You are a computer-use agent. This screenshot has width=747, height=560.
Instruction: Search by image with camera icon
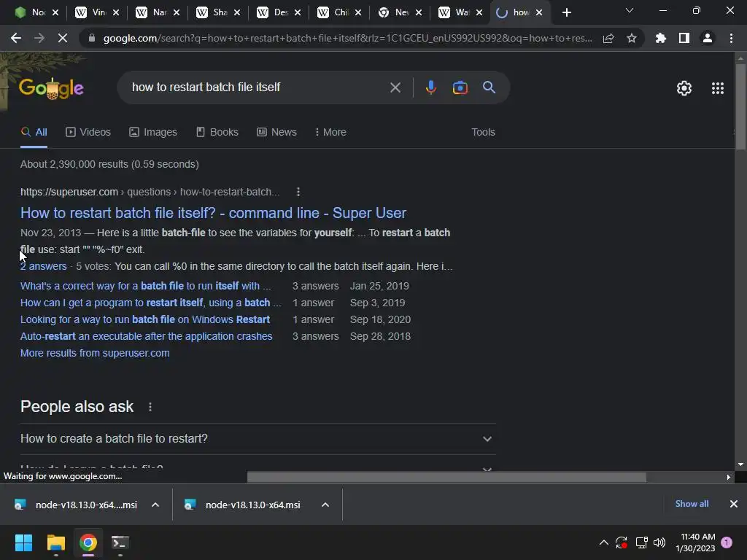(x=460, y=87)
